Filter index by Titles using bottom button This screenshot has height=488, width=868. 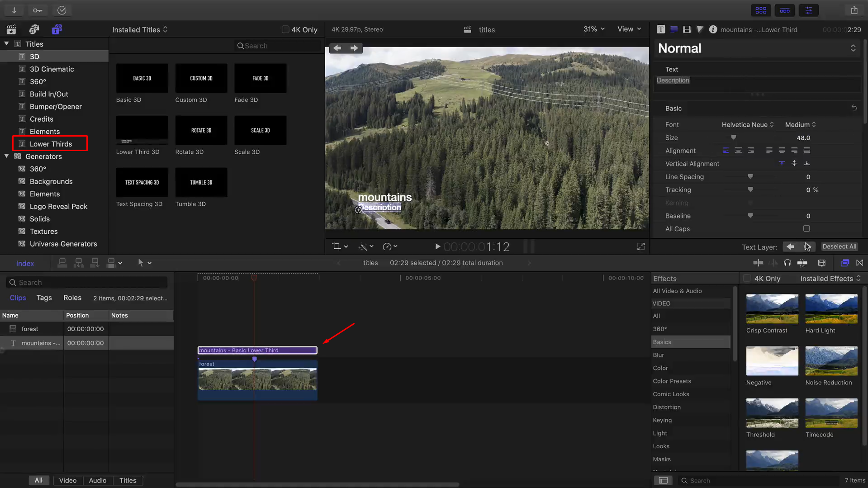(x=128, y=480)
